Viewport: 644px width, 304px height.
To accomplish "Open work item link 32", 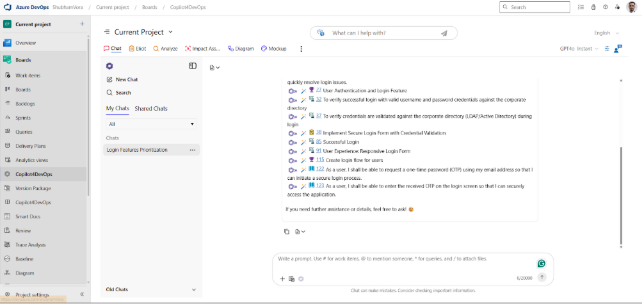I will [319, 99].
